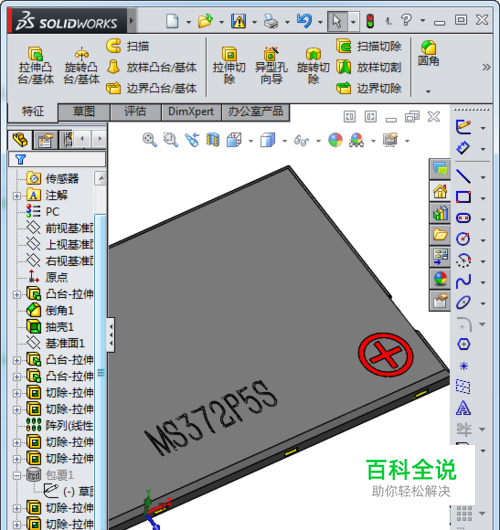Select the 旋转凸台/基体 revolve boss tool
500x530 pixels.
[x=81, y=66]
